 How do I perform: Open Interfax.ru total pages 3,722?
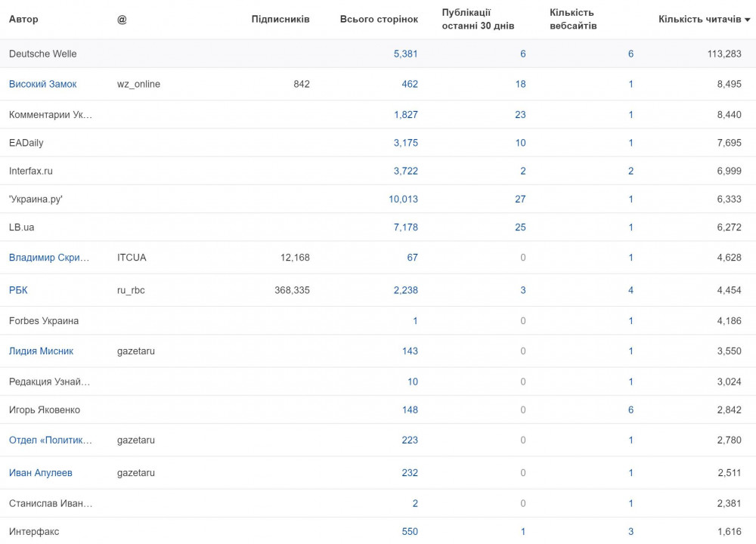pyautogui.click(x=405, y=171)
